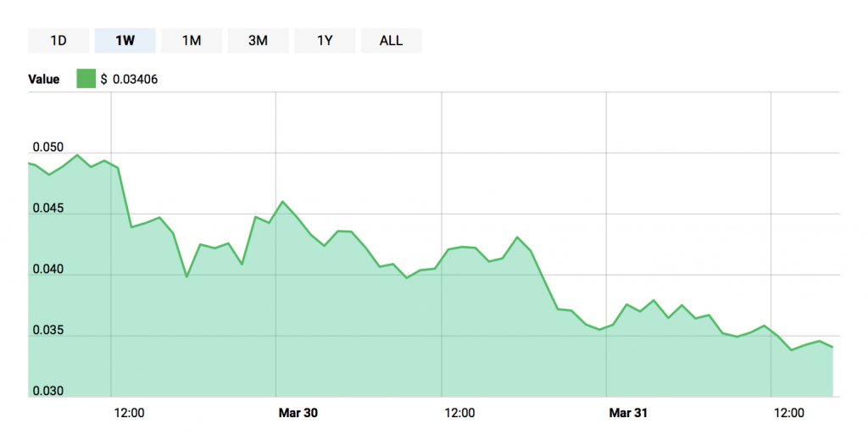
Task: Click the Mar 31 date label
Action: pyautogui.click(x=629, y=413)
